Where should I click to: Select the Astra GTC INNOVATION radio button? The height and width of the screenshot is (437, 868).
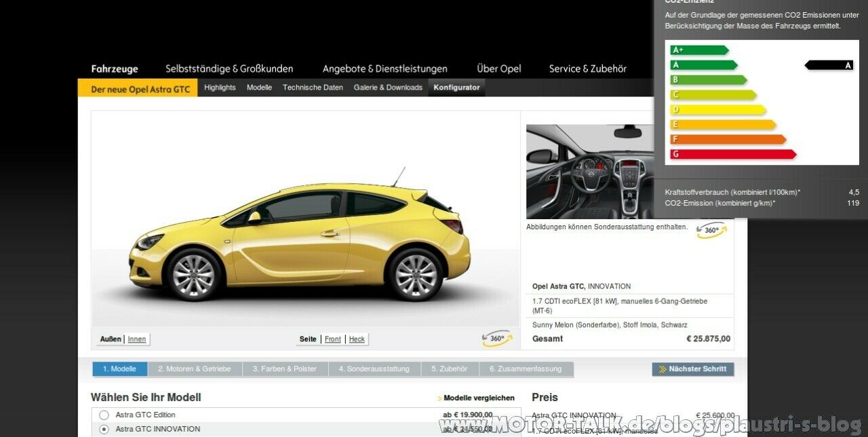(x=104, y=429)
